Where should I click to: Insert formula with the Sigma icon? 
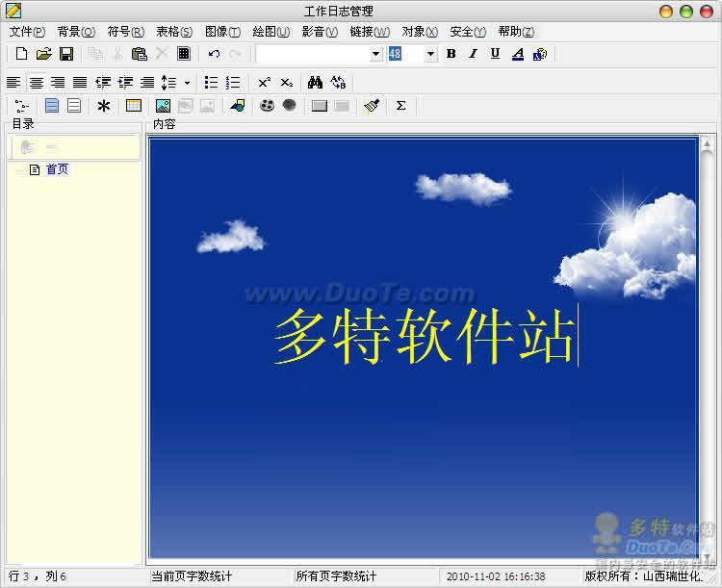400,106
